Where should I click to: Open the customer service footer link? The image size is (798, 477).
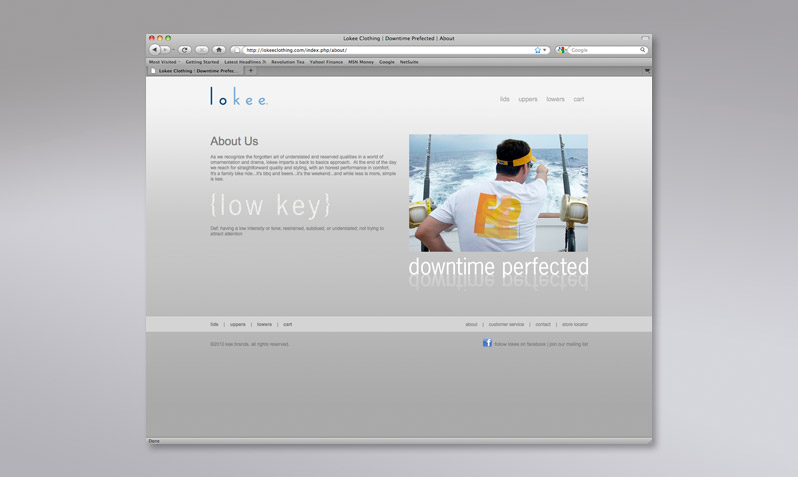coord(506,324)
